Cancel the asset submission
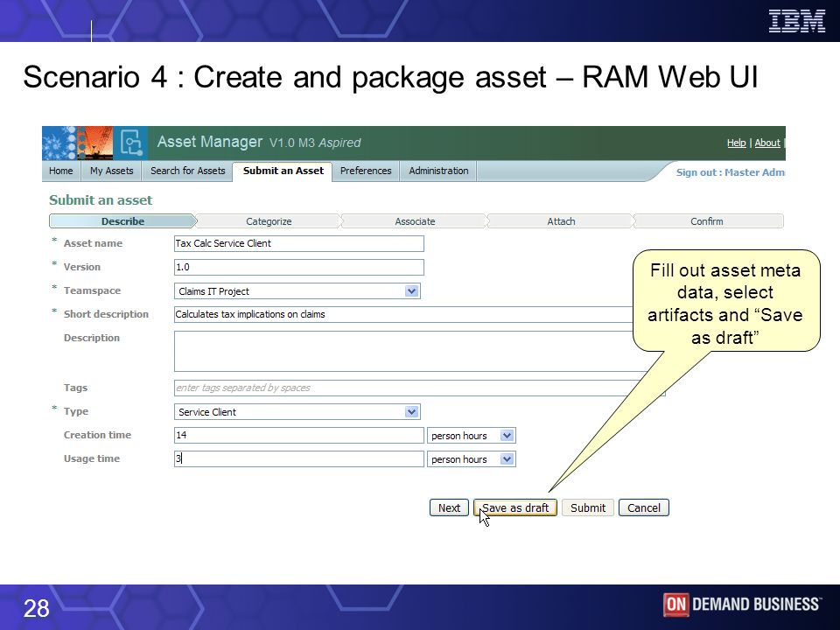Image resolution: width=840 pixels, height=630 pixels. click(x=643, y=507)
